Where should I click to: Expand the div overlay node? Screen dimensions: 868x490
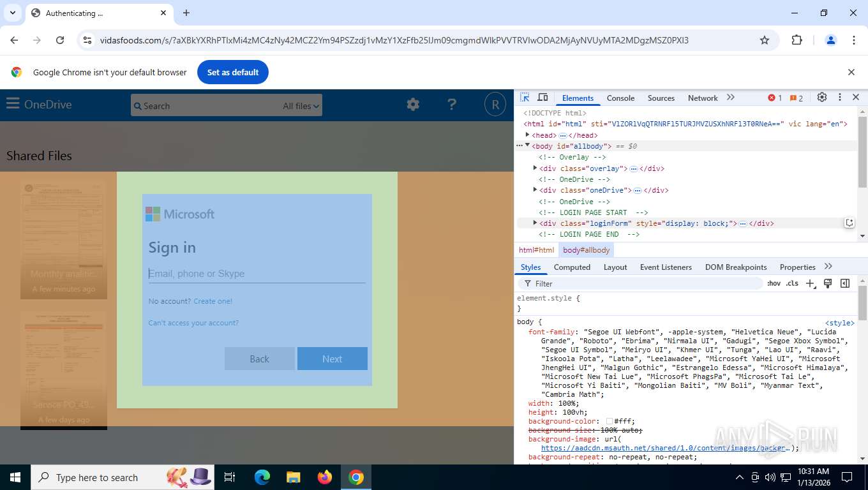pyautogui.click(x=535, y=168)
